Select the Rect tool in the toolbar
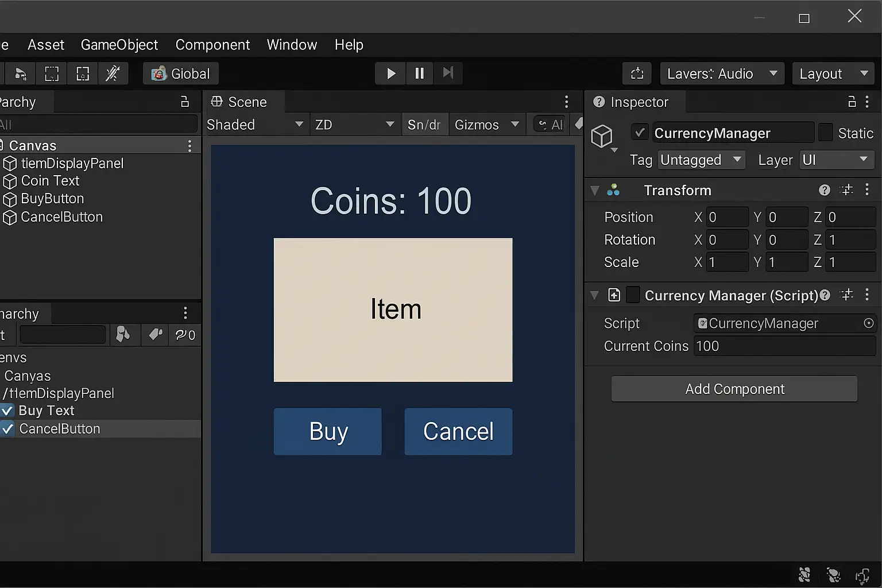 click(x=52, y=73)
